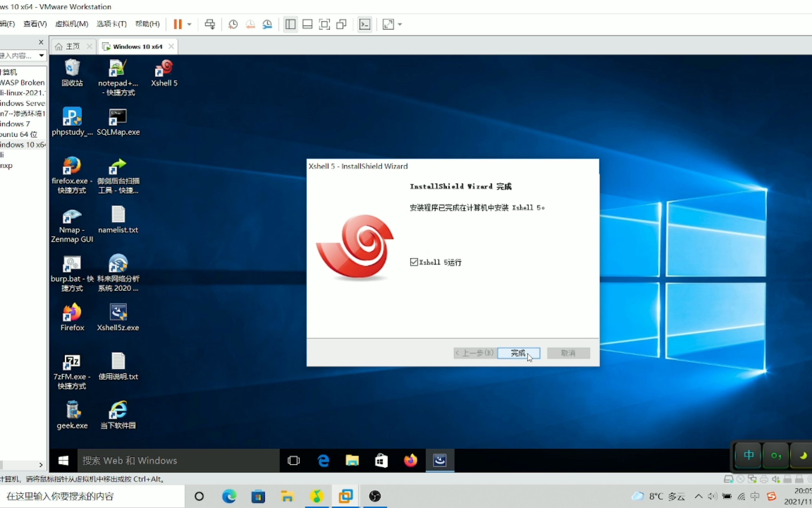Viewport: 812px width, 508px height.
Task: Switch to Unity mode icon
Action: click(x=342, y=24)
